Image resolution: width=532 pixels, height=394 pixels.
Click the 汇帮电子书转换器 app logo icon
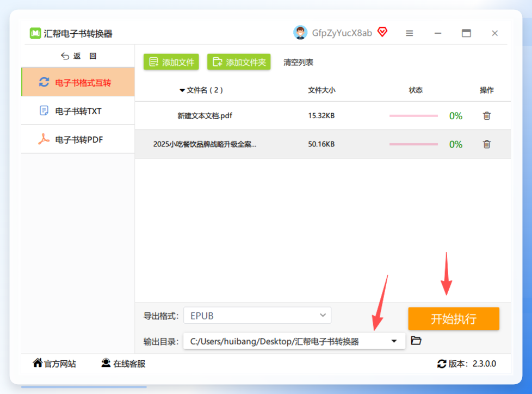[x=35, y=33]
